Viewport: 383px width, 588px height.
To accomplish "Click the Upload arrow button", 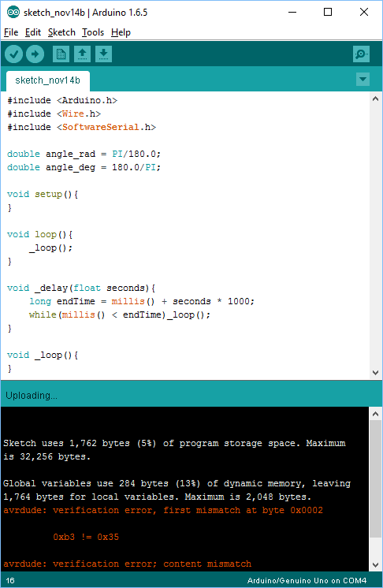I will tap(35, 54).
